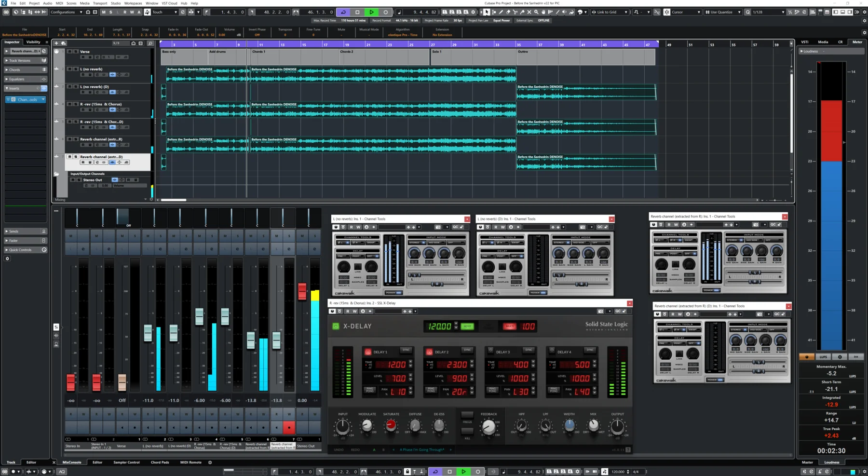Image resolution: width=868 pixels, height=476 pixels.
Task: Toggle the purple Cycle loop button
Action: pyautogui.click(x=343, y=12)
